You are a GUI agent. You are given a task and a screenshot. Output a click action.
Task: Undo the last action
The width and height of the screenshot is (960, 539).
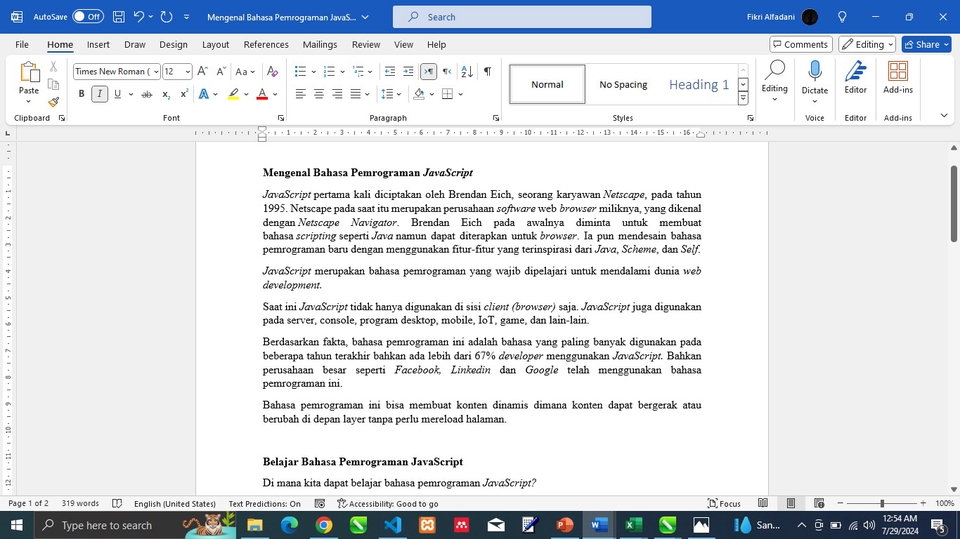click(139, 17)
